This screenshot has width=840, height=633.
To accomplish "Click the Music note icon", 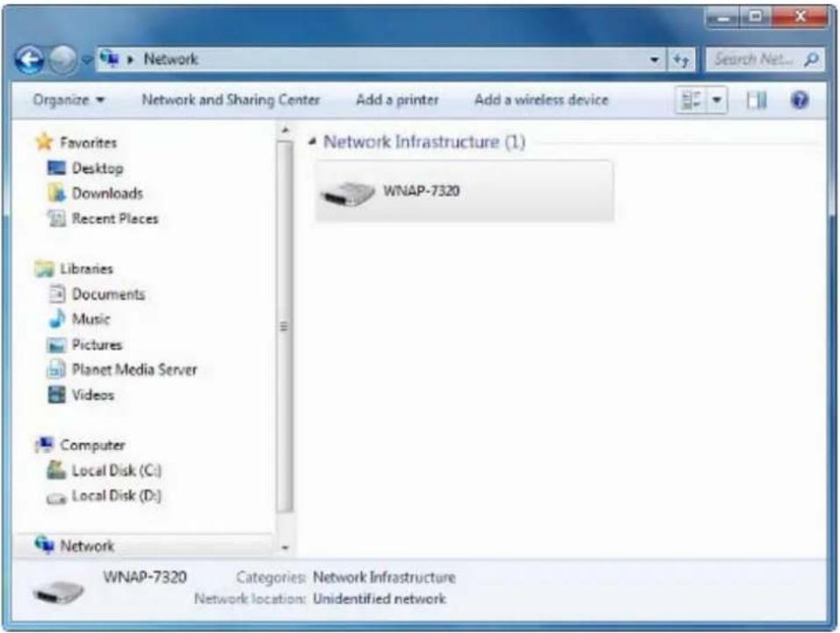I will (x=56, y=318).
